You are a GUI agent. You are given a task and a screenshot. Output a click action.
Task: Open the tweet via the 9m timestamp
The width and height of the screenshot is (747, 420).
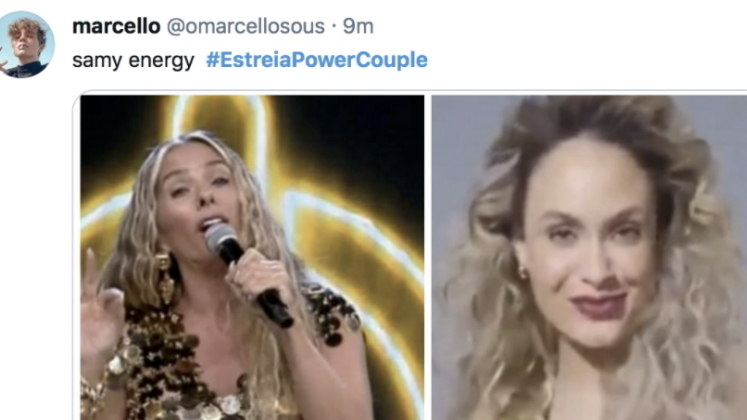click(358, 27)
